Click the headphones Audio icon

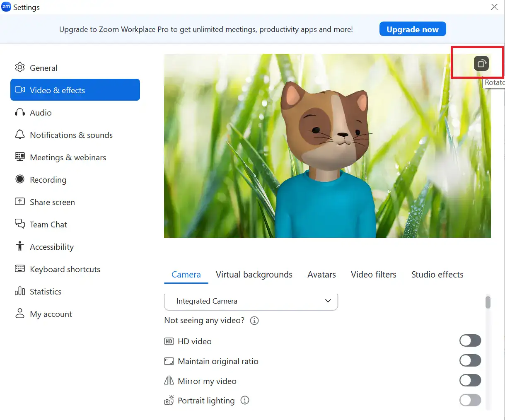(20, 112)
